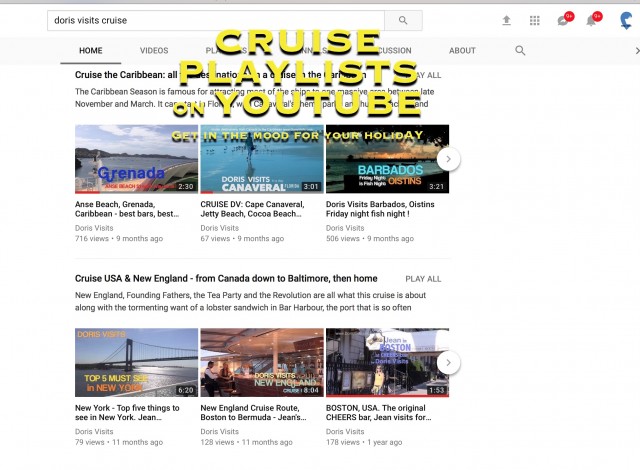
Task: Click the 178 views 1 year ago text
Action: click(364, 442)
